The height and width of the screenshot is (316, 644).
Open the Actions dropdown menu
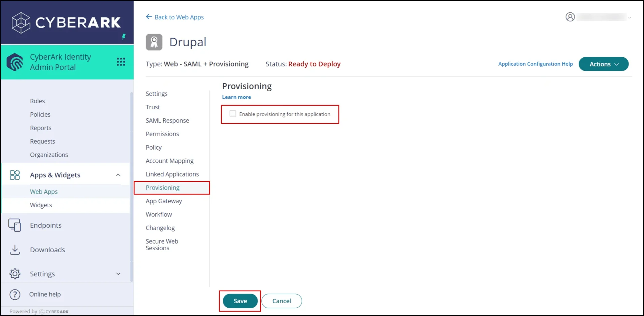click(x=603, y=64)
